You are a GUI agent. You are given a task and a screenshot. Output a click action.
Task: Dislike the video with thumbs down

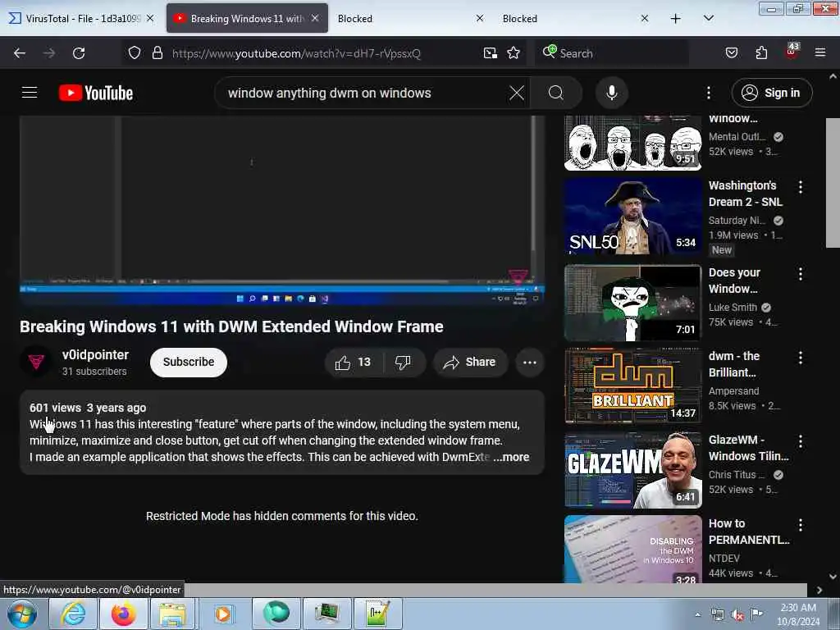tap(403, 362)
